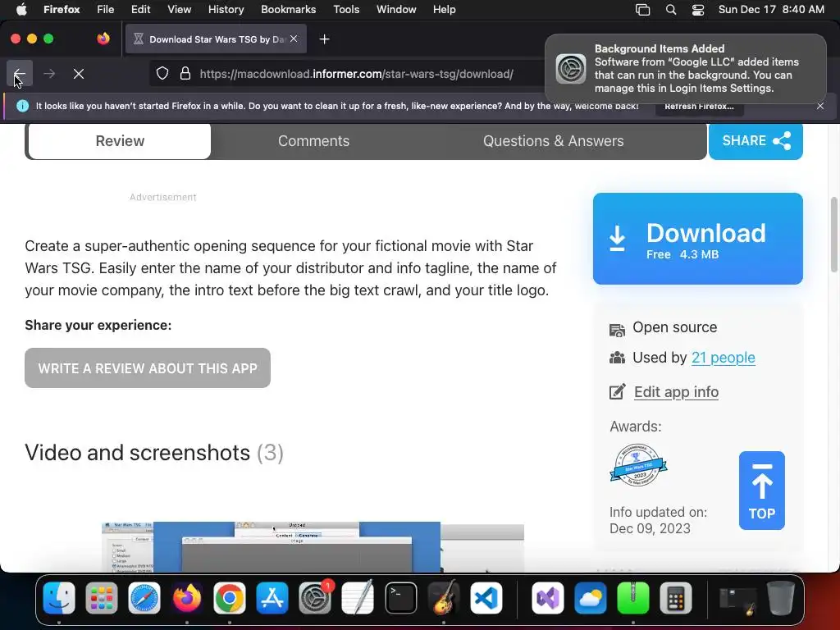This screenshot has width=840, height=630.
Task: Click the Firefox icon in the Dock
Action: pos(186,598)
